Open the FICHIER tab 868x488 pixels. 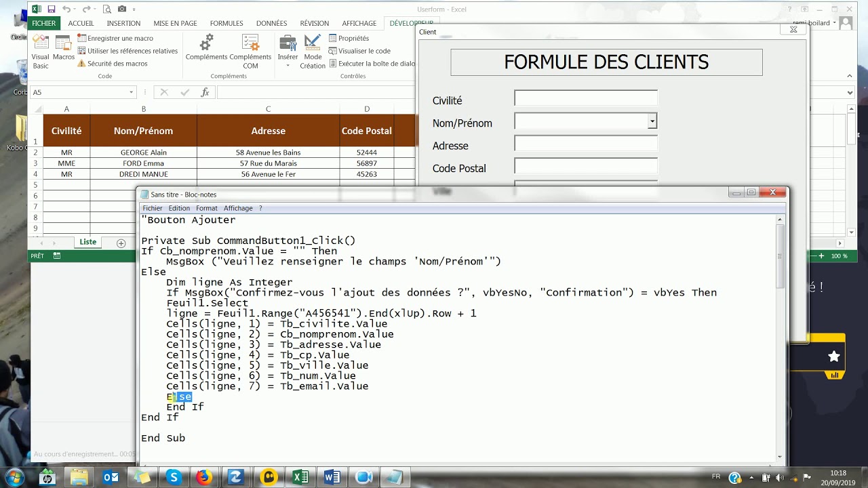click(x=44, y=23)
